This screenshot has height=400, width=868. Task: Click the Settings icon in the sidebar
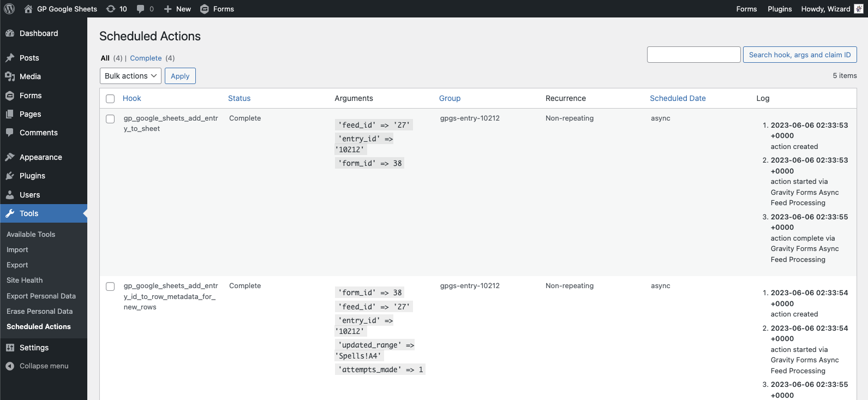click(10, 348)
